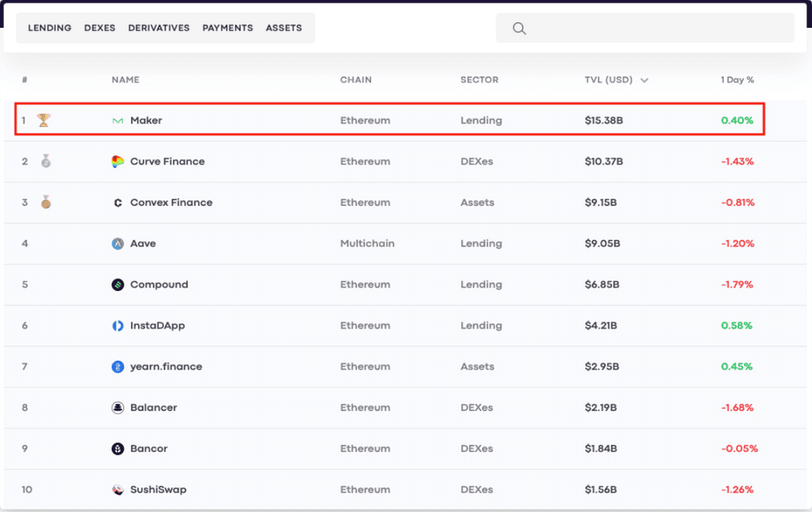Click Maker's 0.40% daily change

737,120
